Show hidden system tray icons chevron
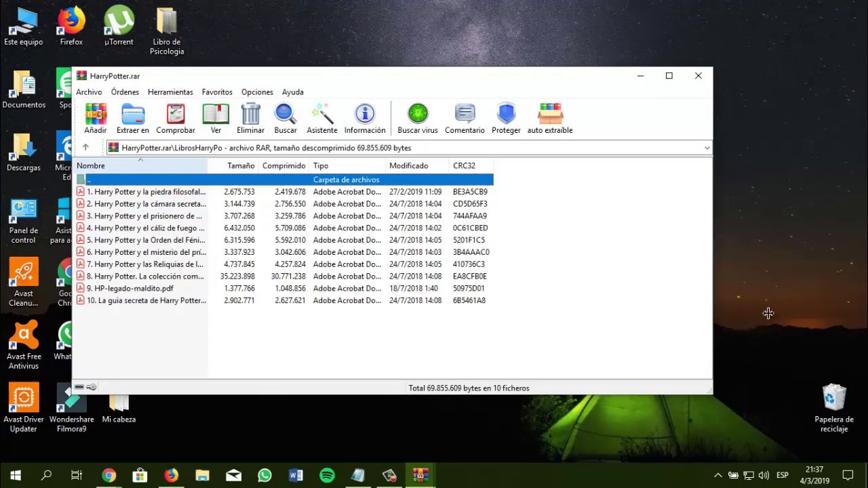The height and width of the screenshot is (488, 868). (x=718, y=475)
